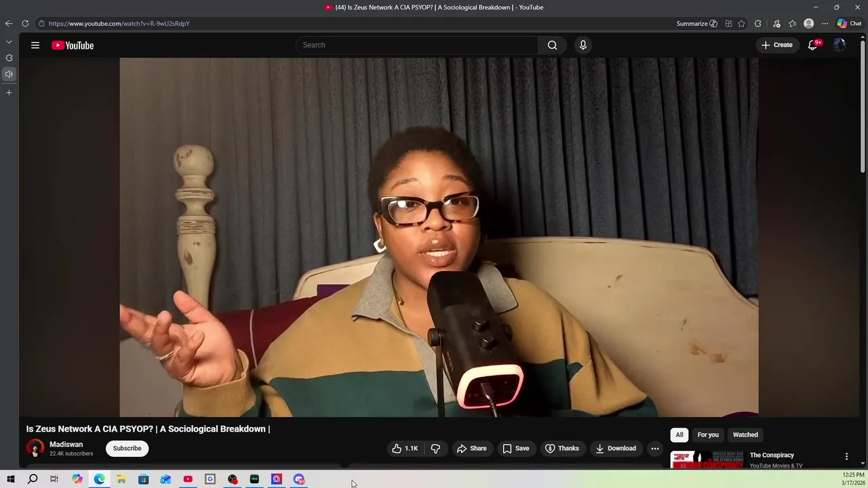Save the video to a playlist
This screenshot has width=868, height=488.
pos(516,449)
